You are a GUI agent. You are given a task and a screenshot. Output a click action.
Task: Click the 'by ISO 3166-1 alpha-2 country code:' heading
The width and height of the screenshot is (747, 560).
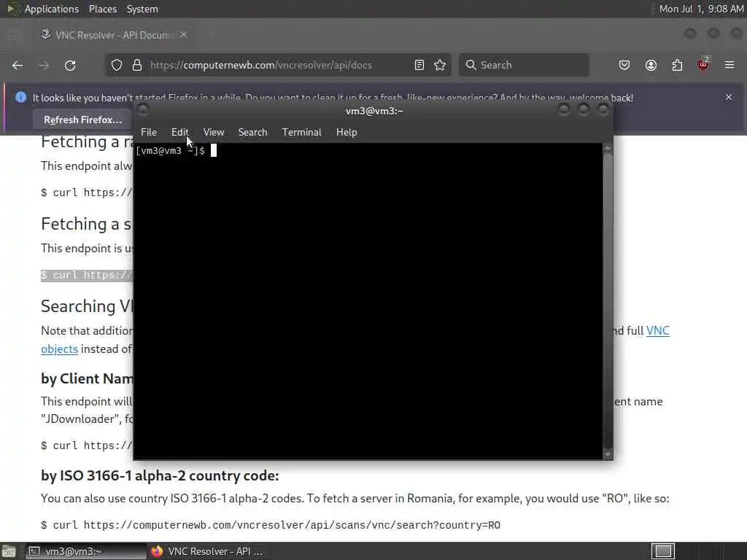(160, 475)
